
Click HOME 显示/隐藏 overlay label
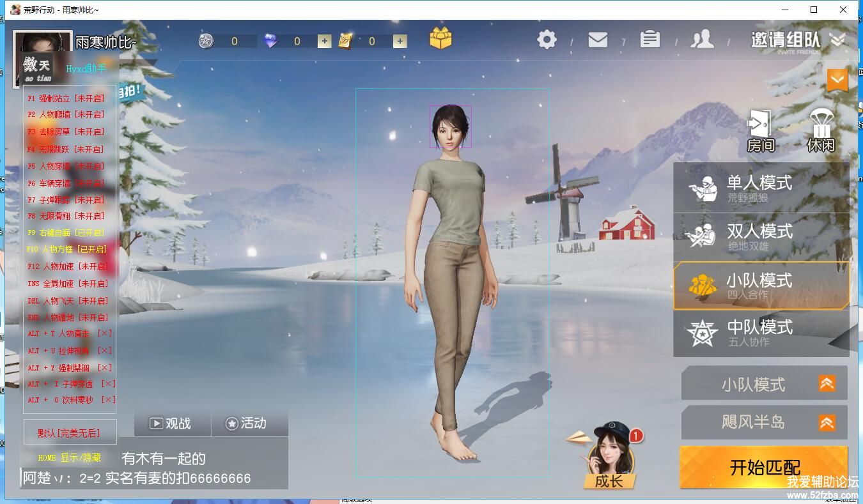point(69,458)
